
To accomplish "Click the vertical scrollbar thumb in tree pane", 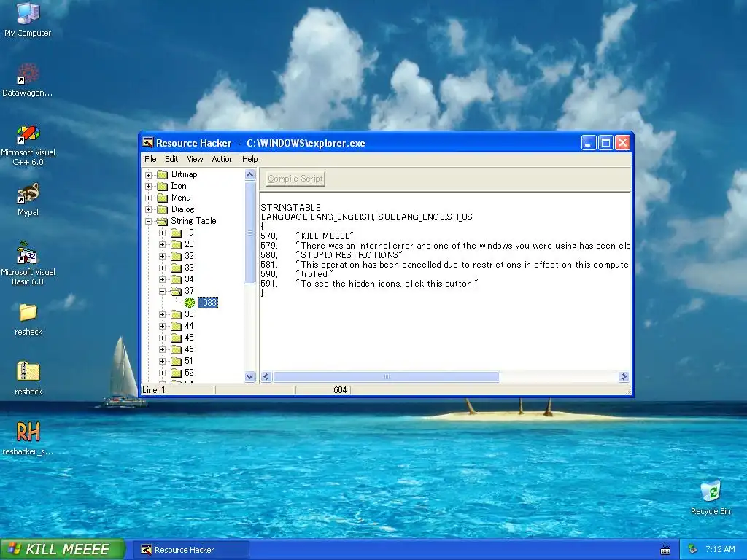I will point(249,233).
